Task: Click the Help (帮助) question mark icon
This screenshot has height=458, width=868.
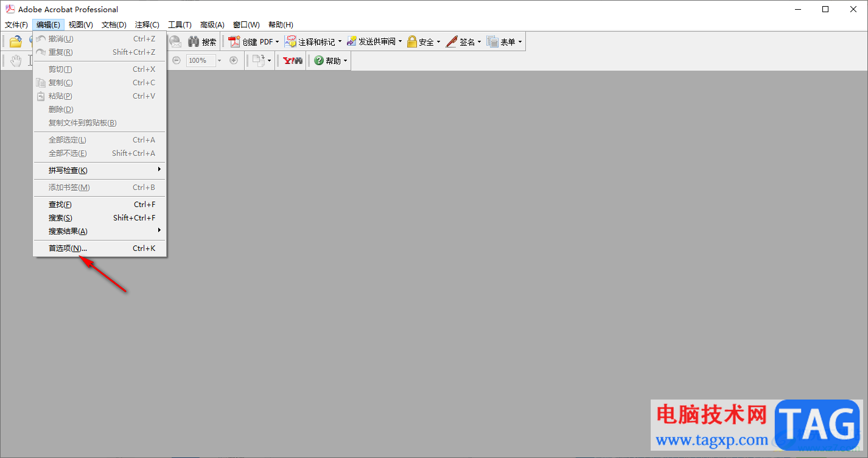Action: pyautogui.click(x=319, y=60)
